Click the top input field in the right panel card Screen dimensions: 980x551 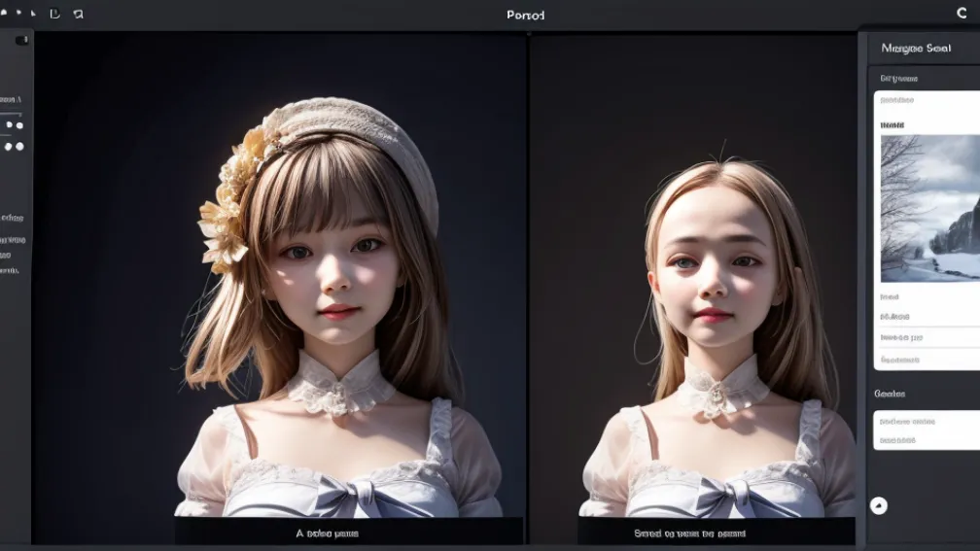pyautogui.click(x=927, y=100)
